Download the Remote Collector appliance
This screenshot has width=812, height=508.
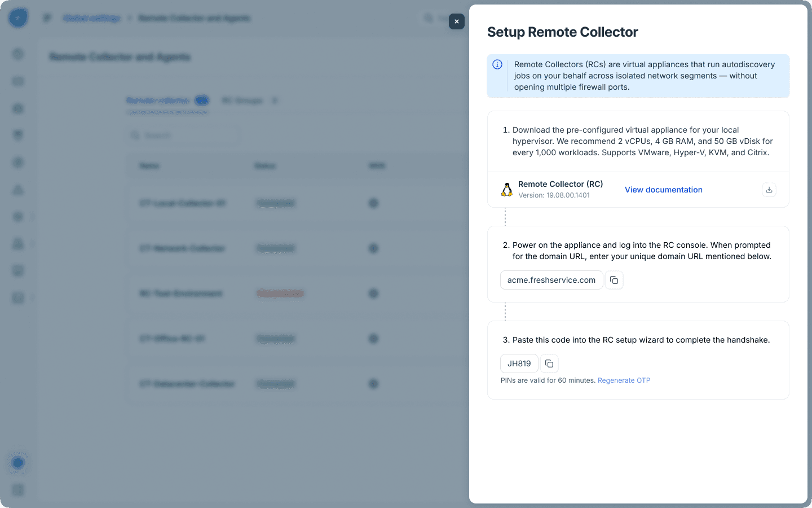(769, 190)
